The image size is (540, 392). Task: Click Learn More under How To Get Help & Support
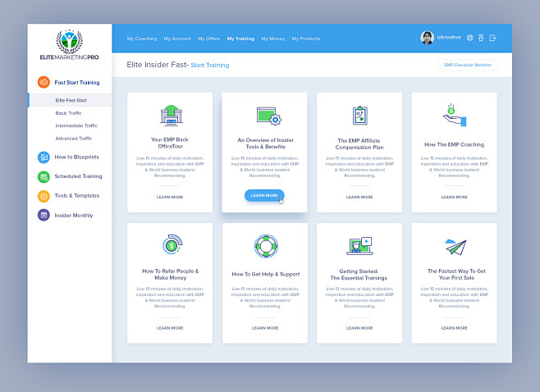point(265,328)
